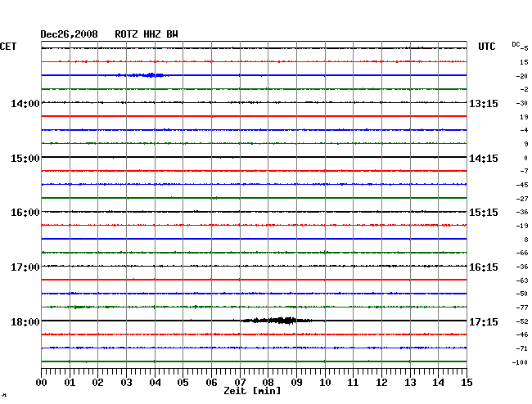Select DC offset value -71
The width and height of the screenshot is (532, 404).
coord(522,348)
